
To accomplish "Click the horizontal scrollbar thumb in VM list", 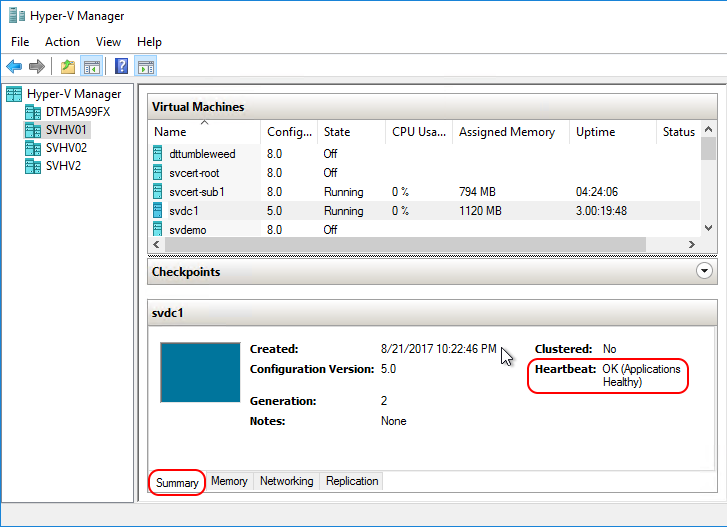I will pyautogui.click(x=405, y=244).
